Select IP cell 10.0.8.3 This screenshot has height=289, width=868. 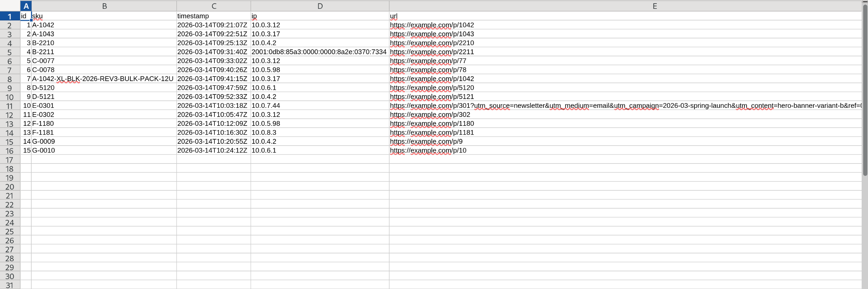pyautogui.click(x=320, y=133)
